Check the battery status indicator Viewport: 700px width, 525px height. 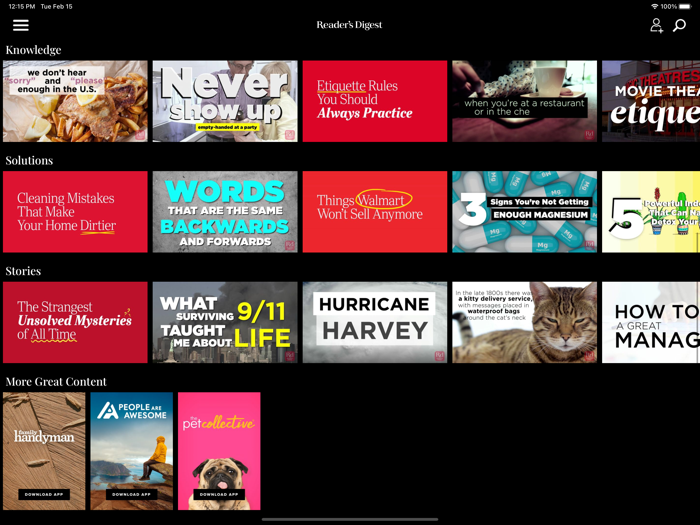[x=684, y=6]
